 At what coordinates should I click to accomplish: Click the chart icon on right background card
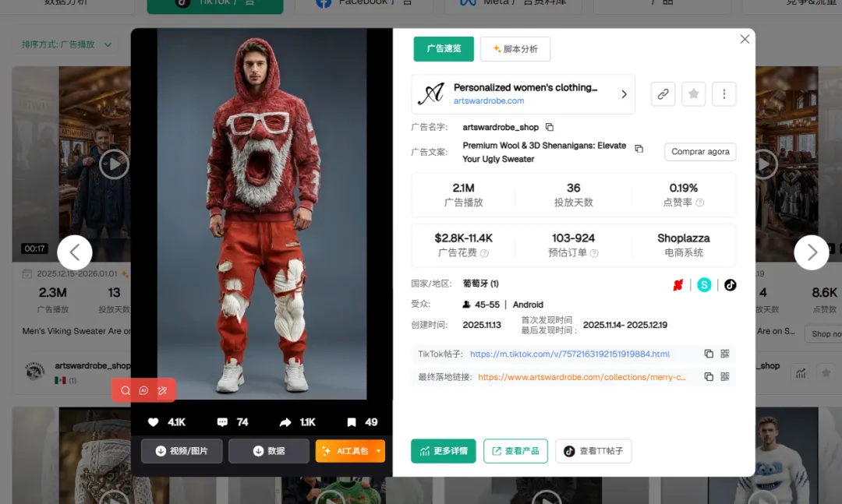pos(801,373)
